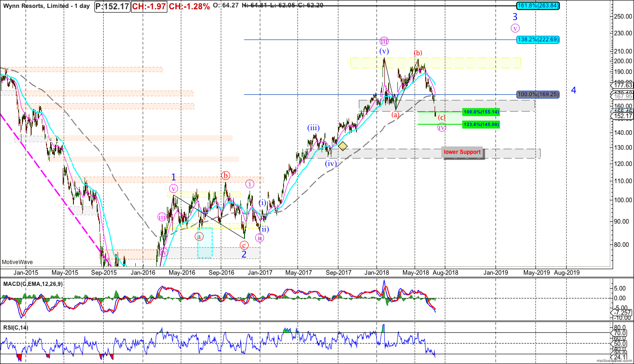Click the green 100.0%(155.14) extension label
This screenshot has height=364, width=634.
(x=481, y=112)
